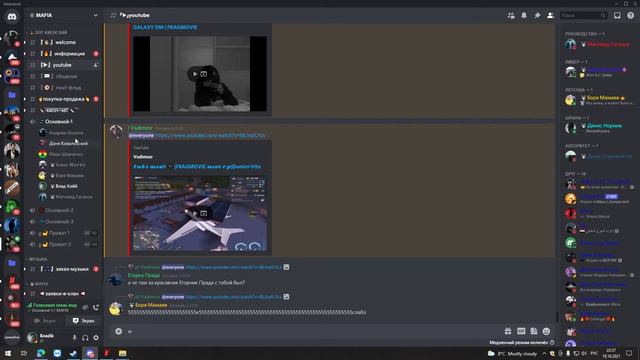Mute the microphone
Image resolution: width=640 pixels, height=360 pixels.
(x=74, y=338)
